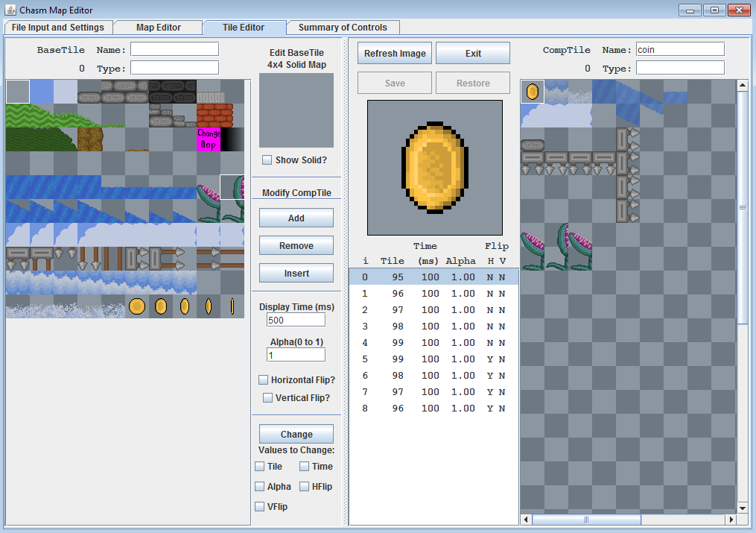Enable the Show Solid? checkbox
The width and height of the screenshot is (756, 533).
(267, 160)
